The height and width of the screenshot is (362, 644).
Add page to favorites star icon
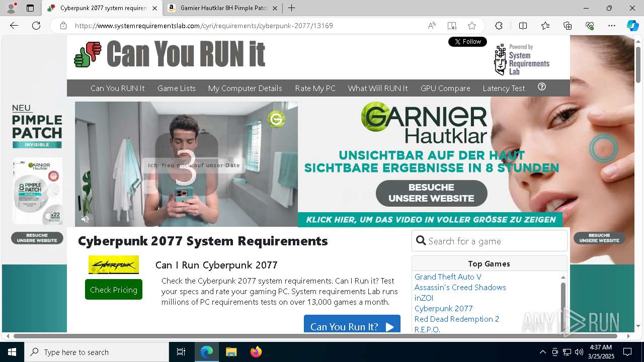point(472,26)
